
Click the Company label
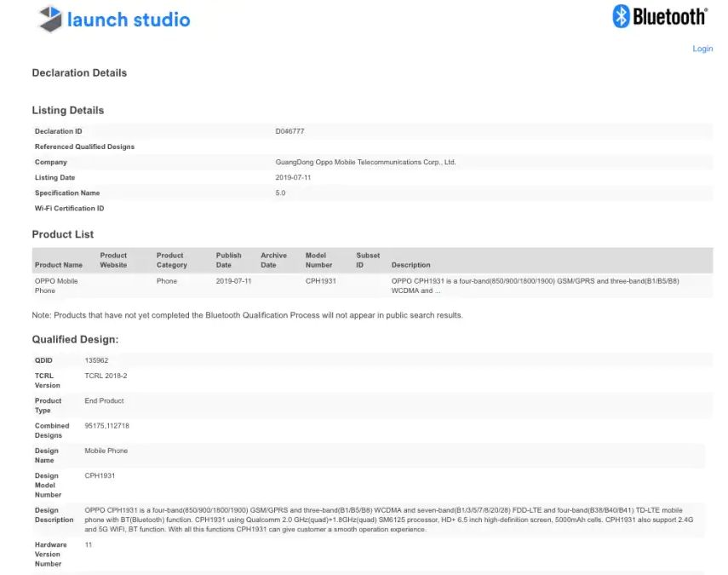click(50, 162)
